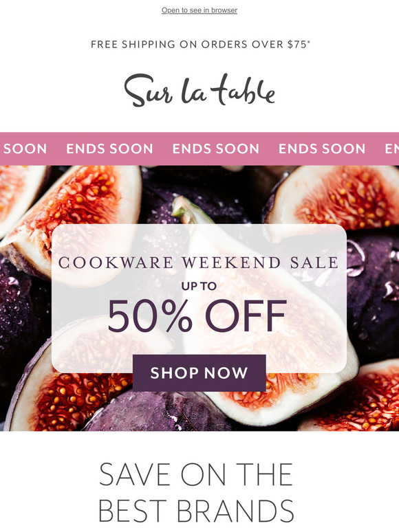
Task: Click the cut-off 'SOON' banner text
Action: [x=25, y=148]
